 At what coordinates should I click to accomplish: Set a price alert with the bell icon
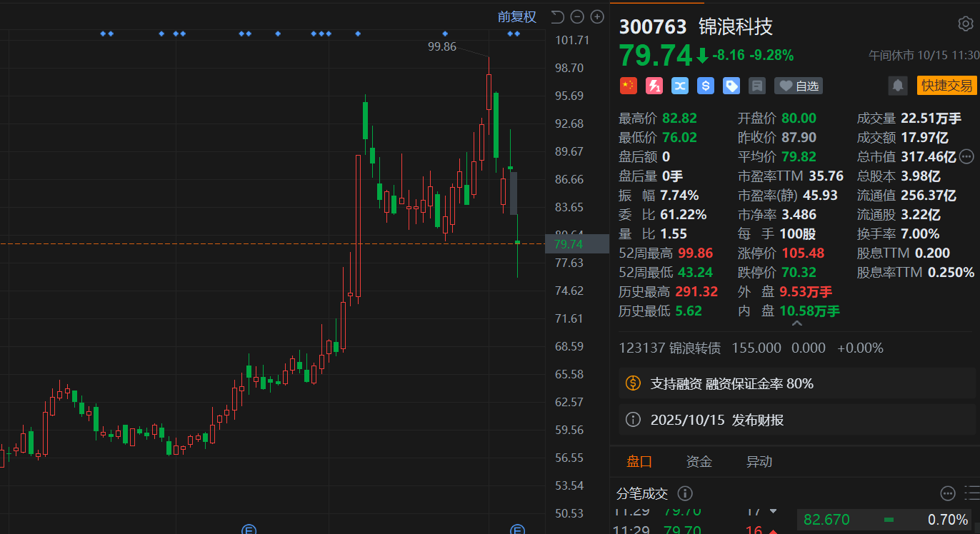point(897,86)
